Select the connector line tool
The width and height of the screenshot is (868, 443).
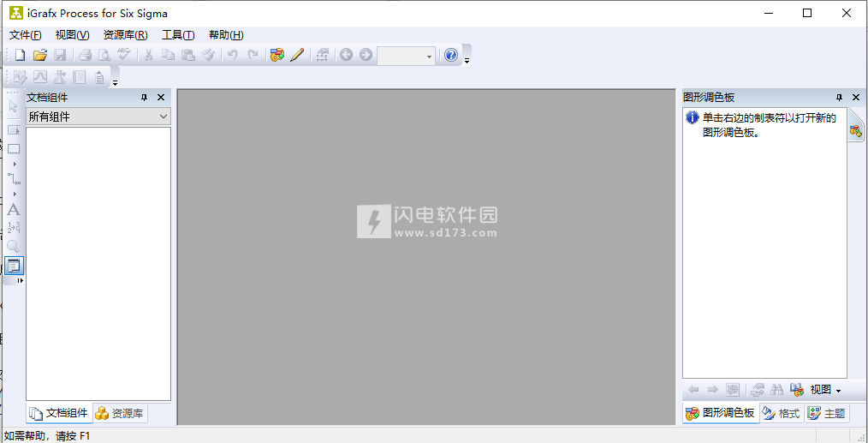(x=14, y=178)
